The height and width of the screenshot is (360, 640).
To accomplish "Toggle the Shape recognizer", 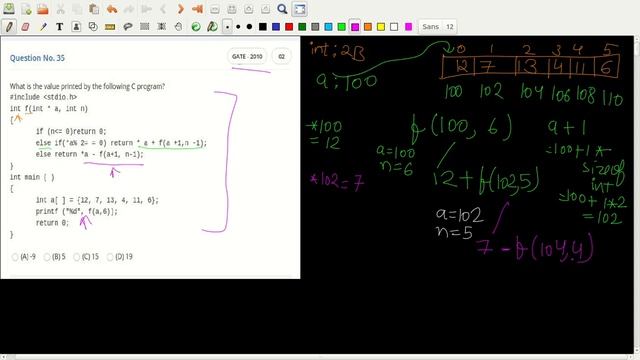I will (93, 27).
